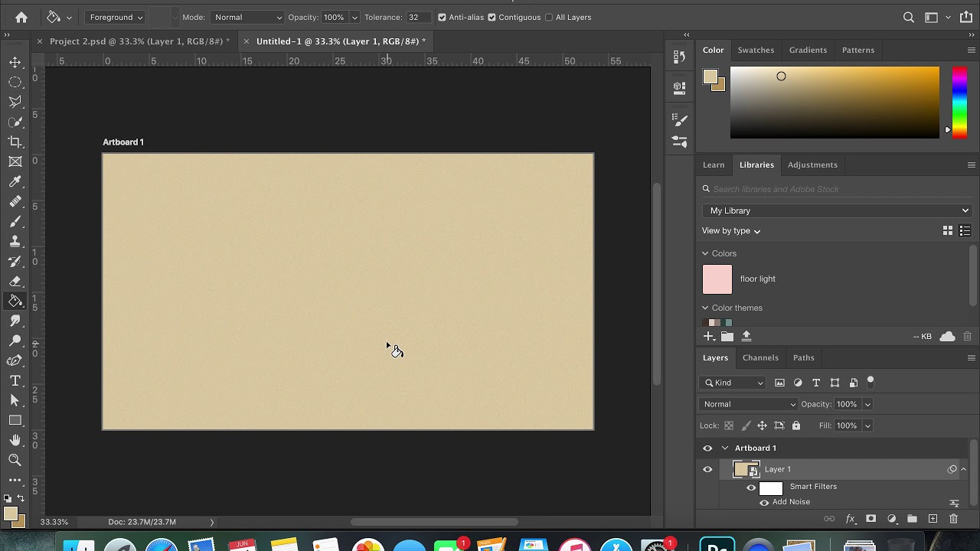Select the Hand tool
Image resolution: width=980 pixels, height=551 pixels.
click(15, 440)
